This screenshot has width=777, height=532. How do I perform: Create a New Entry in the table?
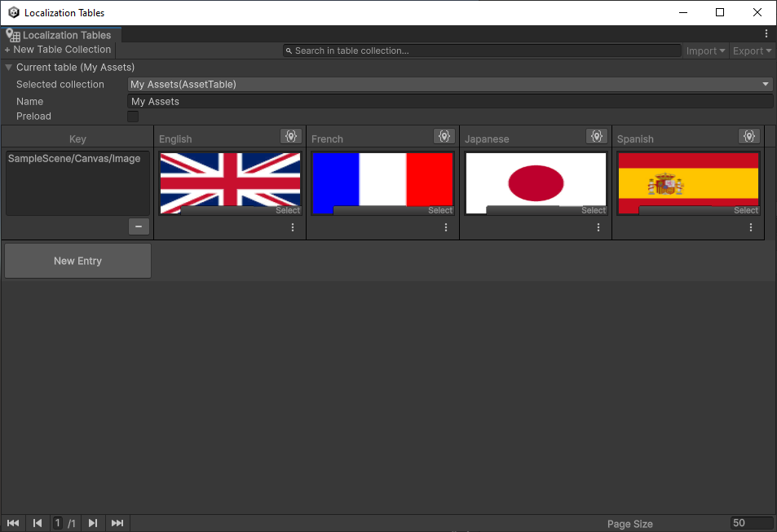click(77, 260)
